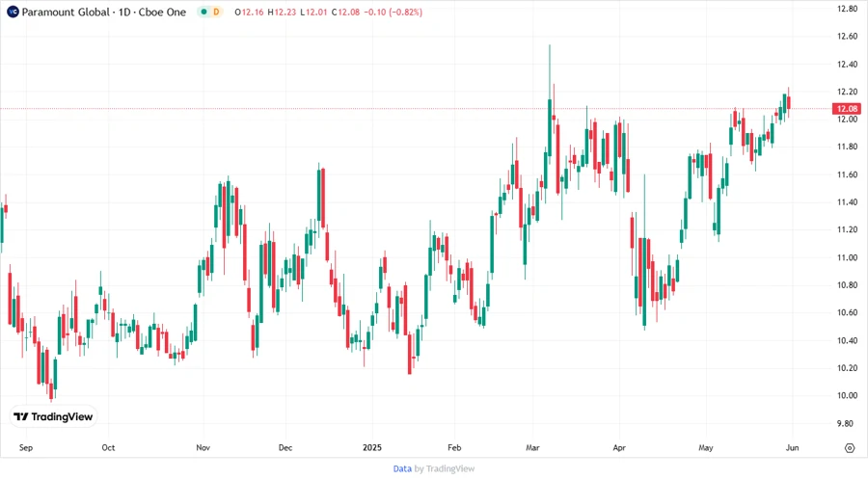
Task: Click the Mar label on time axis
Action: tap(532, 447)
